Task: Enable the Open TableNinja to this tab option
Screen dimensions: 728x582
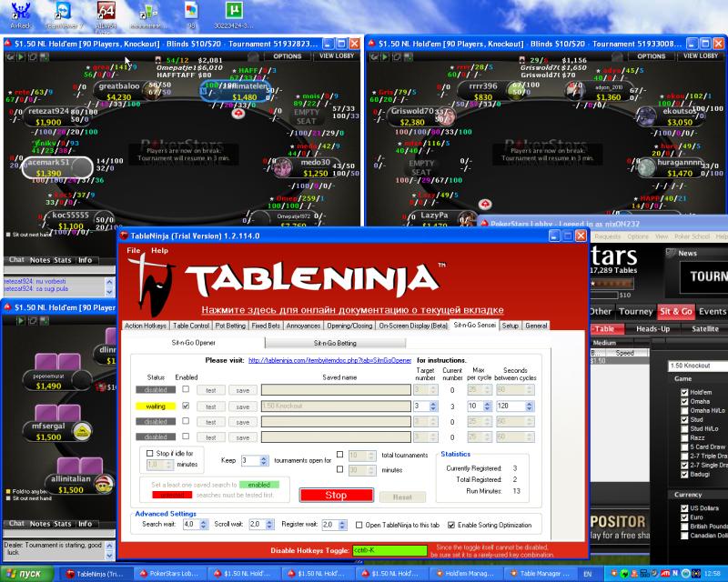Action: (x=359, y=525)
